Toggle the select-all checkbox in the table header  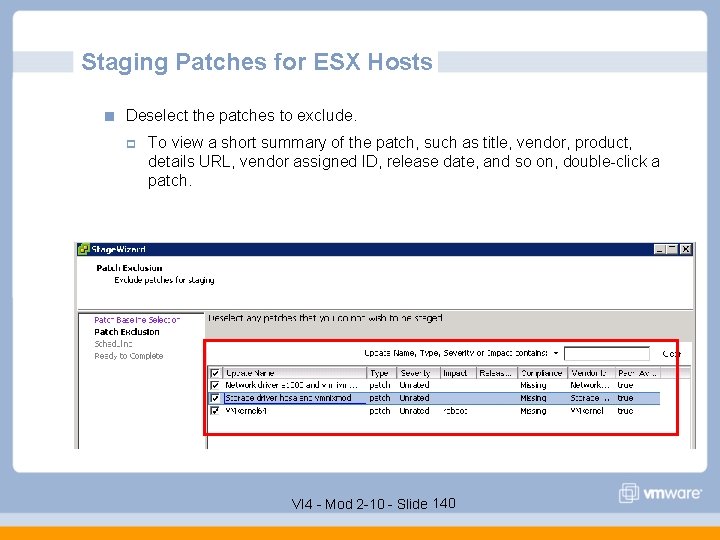click(x=214, y=373)
